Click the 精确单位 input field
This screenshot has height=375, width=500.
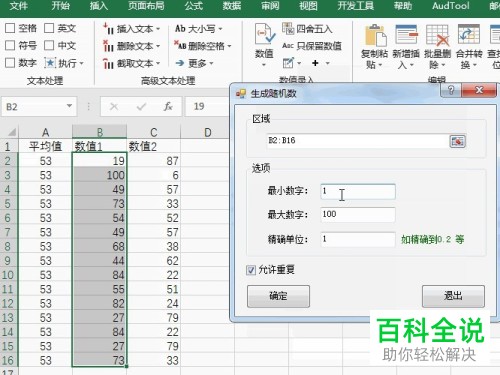358,239
